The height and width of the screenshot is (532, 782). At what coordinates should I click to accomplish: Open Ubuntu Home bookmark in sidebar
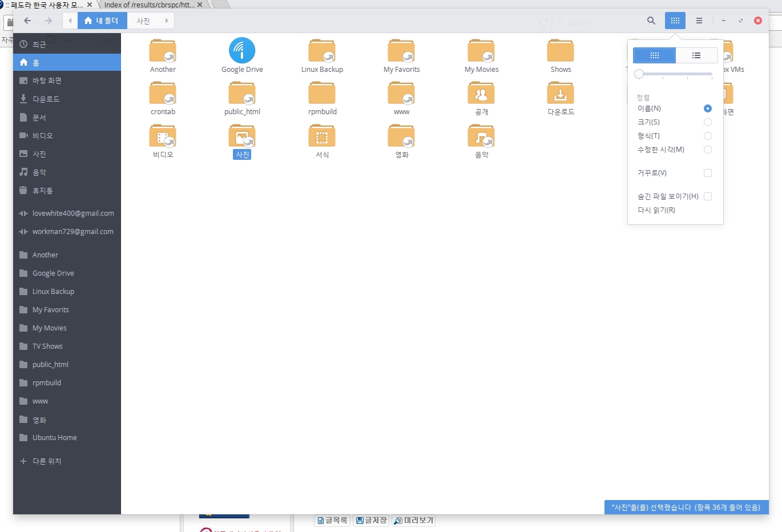click(x=67, y=437)
